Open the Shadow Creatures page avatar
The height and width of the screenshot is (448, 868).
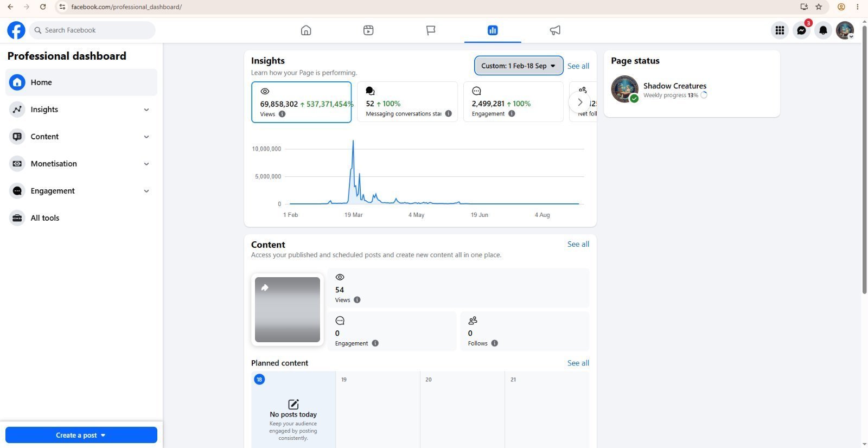pyautogui.click(x=625, y=89)
